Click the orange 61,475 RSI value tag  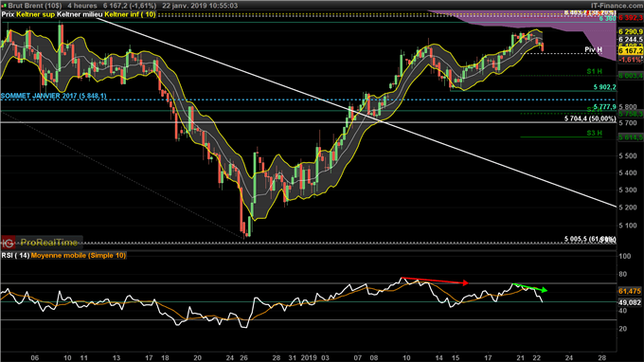[630, 291]
